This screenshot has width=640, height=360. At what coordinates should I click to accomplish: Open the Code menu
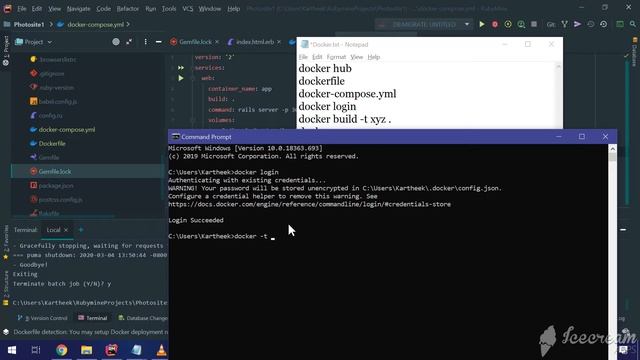click(x=103, y=9)
